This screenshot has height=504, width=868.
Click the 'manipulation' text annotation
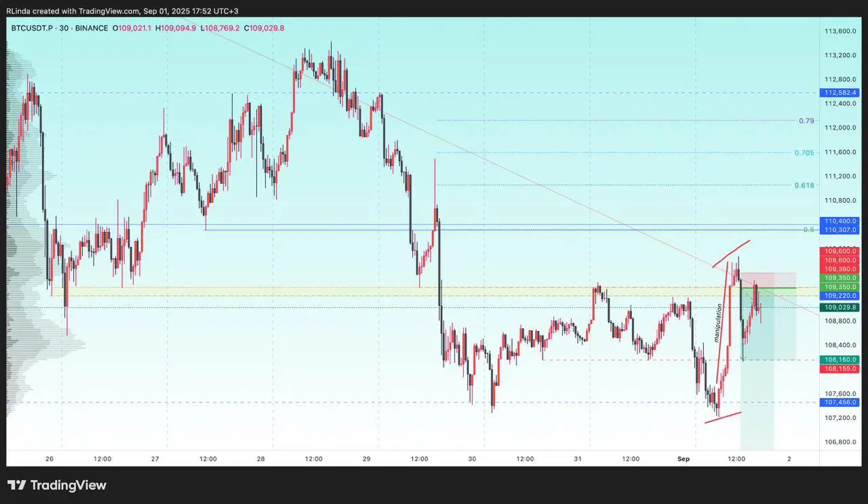(x=717, y=322)
